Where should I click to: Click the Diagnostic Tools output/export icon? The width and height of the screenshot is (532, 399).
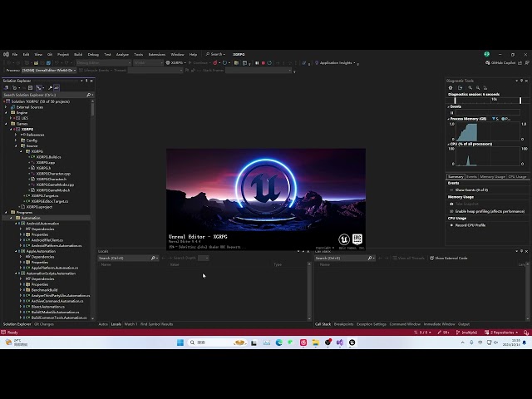pos(460,88)
